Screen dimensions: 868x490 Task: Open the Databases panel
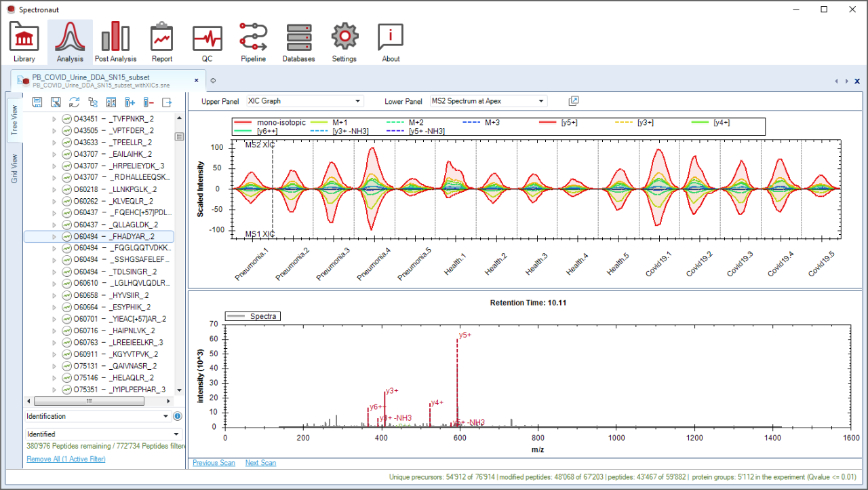pos(298,41)
